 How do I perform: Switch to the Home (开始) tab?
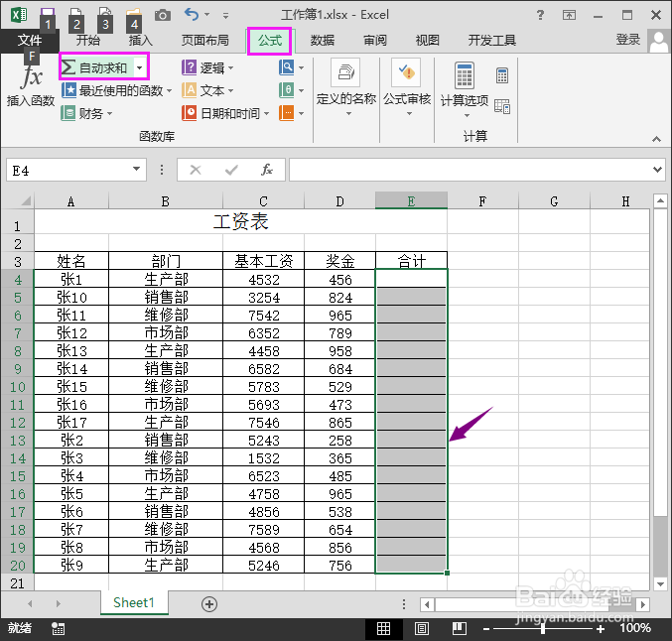88,41
